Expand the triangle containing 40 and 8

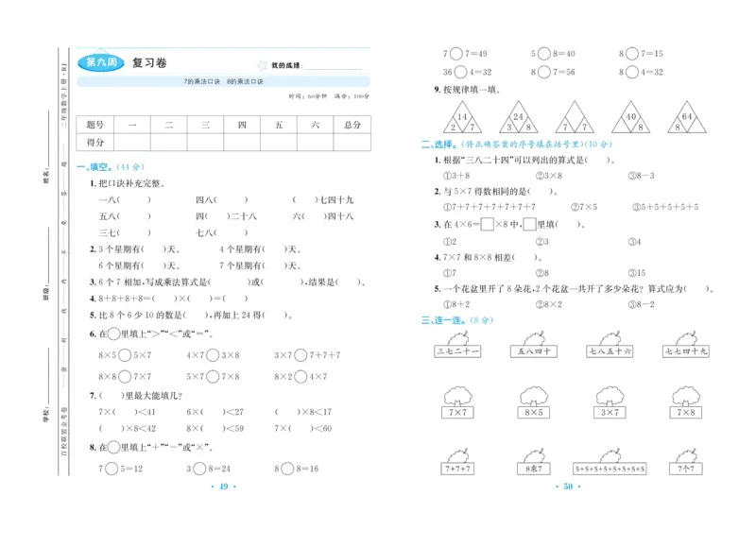629,118
